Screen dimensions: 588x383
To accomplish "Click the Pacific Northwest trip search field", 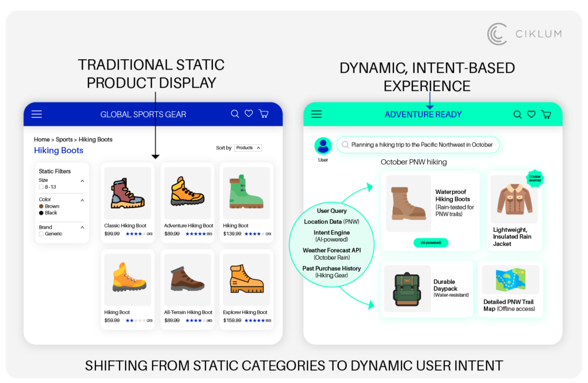I will pyautogui.click(x=419, y=145).
